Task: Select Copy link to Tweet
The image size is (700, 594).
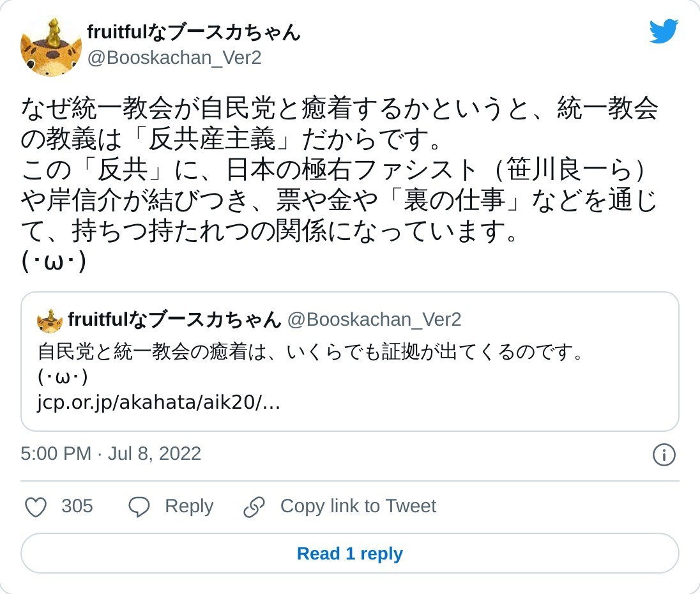Action: [x=358, y=506]
